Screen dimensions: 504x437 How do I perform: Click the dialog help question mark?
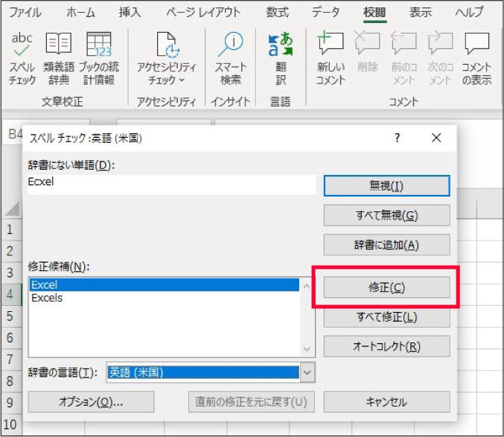pos(398,138)
